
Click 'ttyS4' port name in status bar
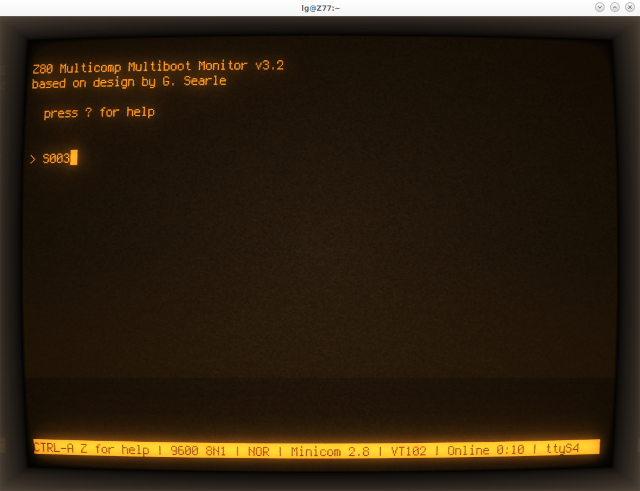(x=562, y=449)
